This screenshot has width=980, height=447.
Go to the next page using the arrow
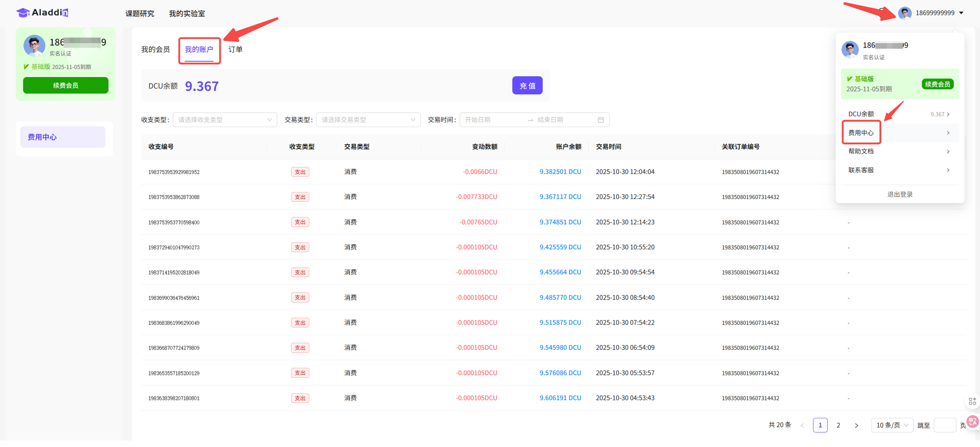coord(856,425)
